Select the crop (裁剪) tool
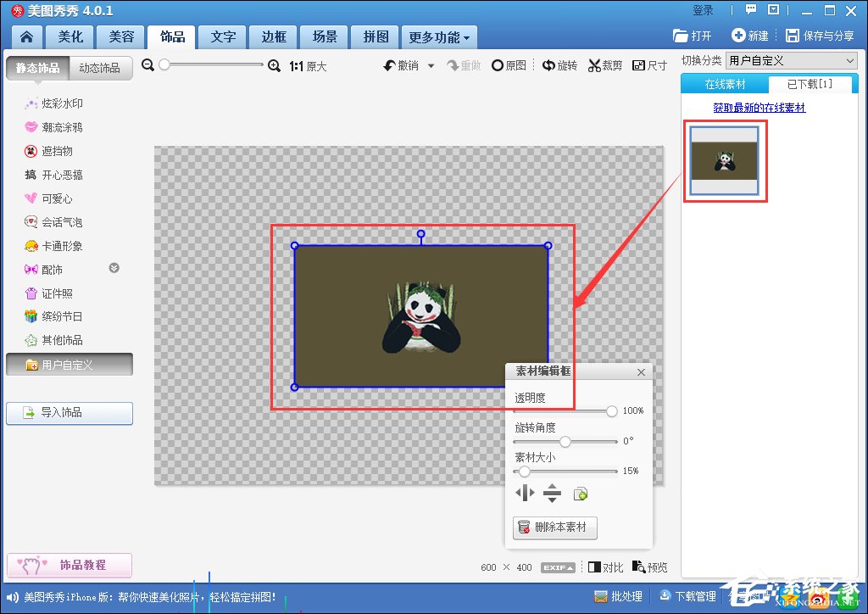 click(605, 65)
